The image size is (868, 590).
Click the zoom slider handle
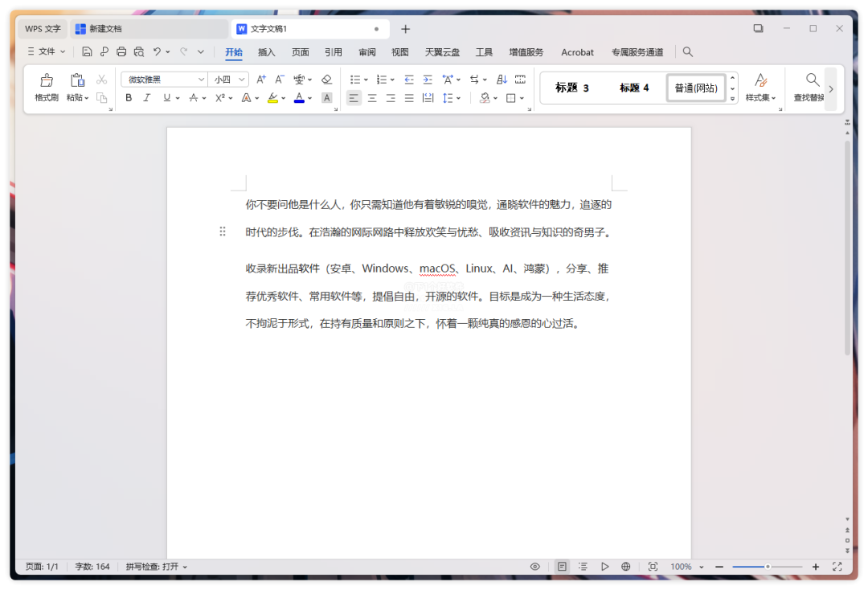(x=768, y=567)
